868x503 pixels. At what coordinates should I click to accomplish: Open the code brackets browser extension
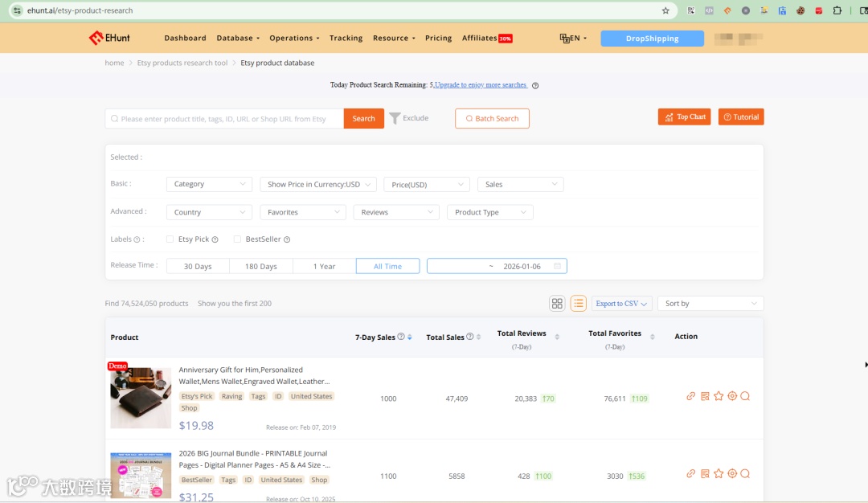point(709,10)
